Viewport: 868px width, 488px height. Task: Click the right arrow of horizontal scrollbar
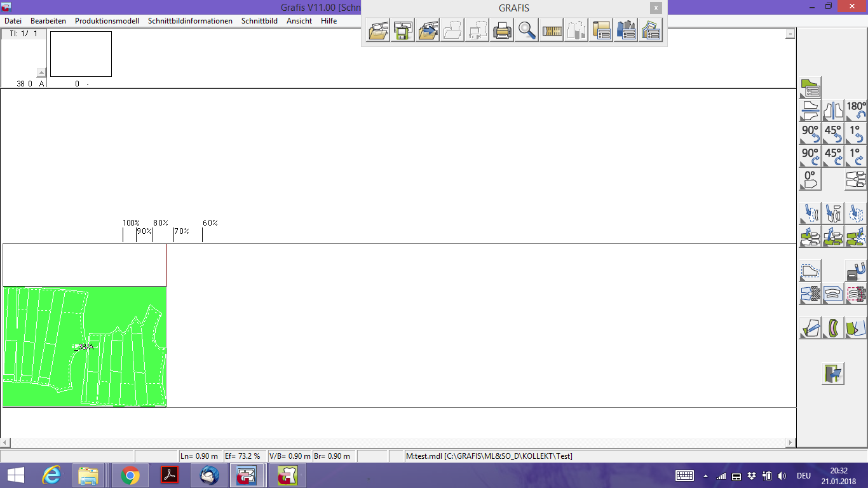[x=790, y=442]
